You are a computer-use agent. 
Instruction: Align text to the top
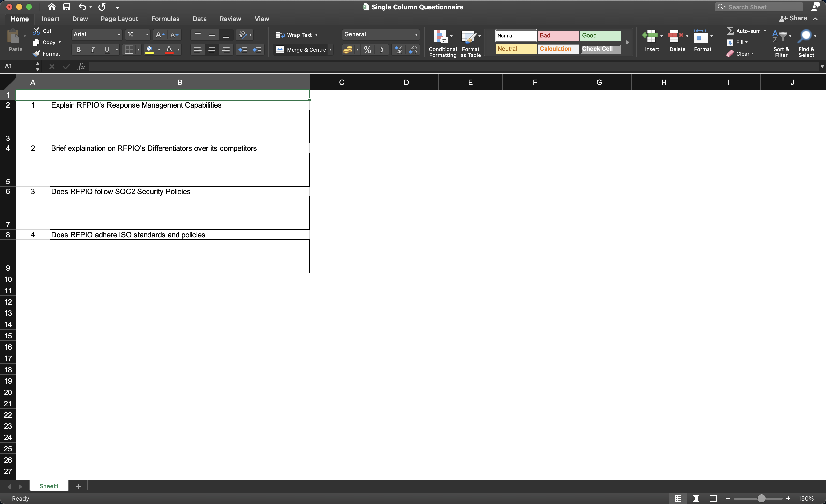(197, 34)
